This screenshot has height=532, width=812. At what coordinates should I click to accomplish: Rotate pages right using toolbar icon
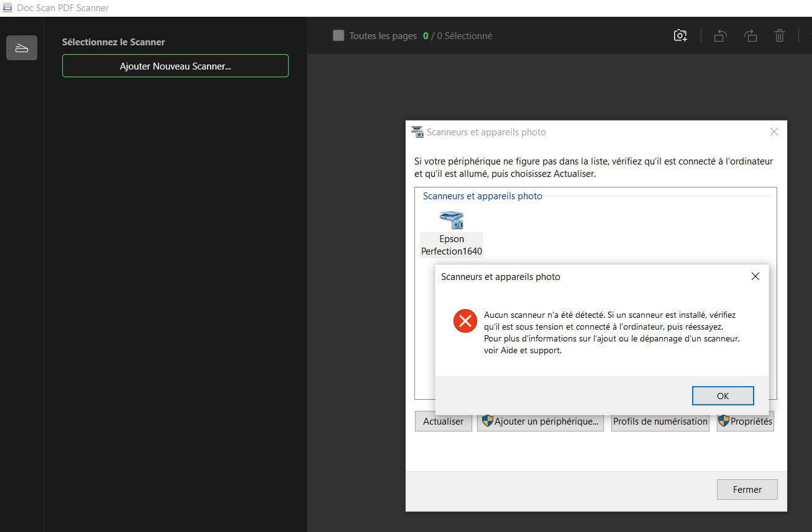tap(750, 36)
